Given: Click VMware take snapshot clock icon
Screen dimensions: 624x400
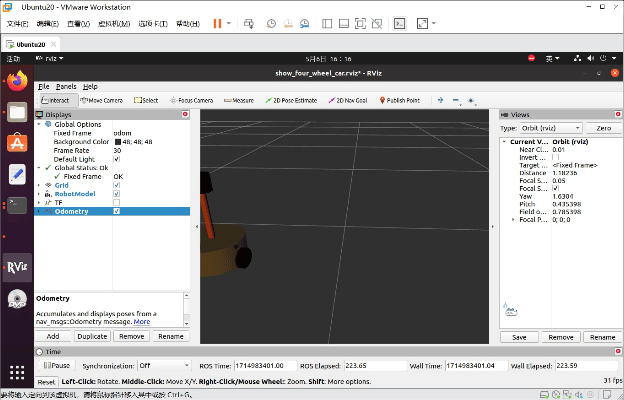Looking at the screenshot, I should coord(271,24).
